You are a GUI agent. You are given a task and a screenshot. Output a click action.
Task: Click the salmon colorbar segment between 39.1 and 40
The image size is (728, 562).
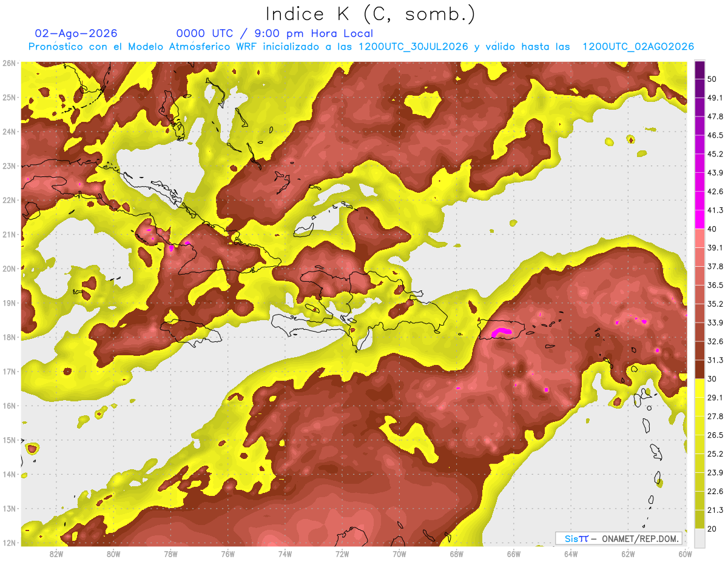click(699, 238)
